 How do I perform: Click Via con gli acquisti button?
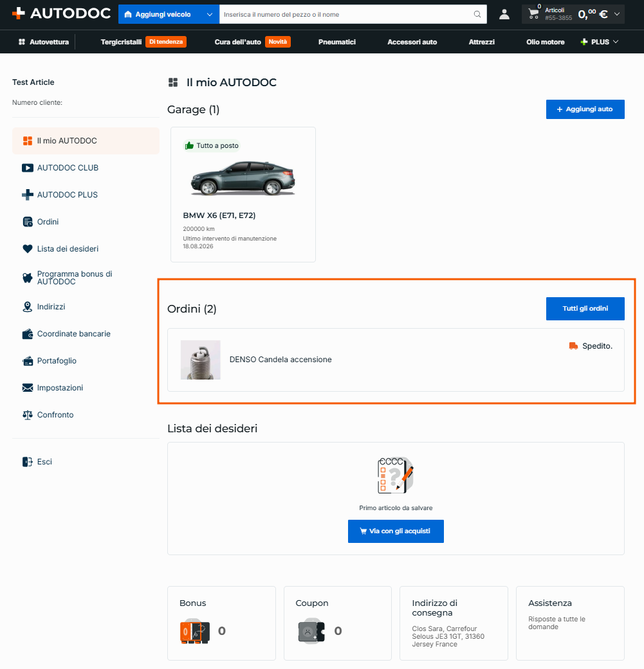(x=396, y=531)
